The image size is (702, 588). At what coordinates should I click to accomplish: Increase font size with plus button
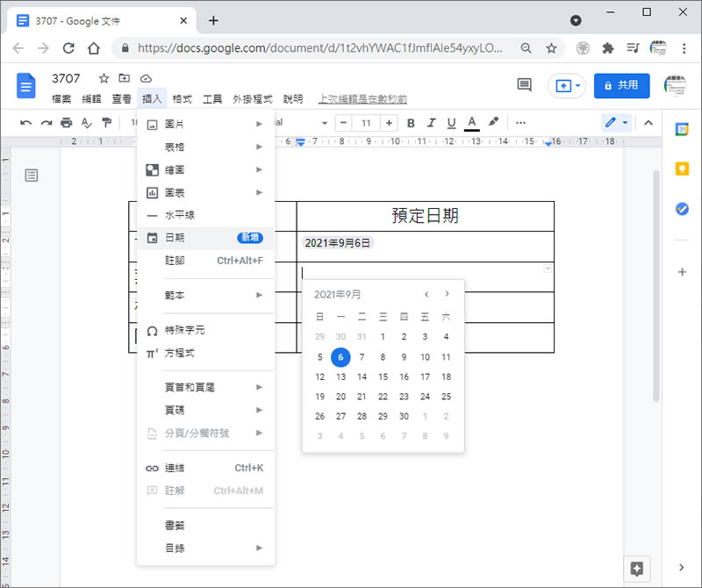point(389,123)
